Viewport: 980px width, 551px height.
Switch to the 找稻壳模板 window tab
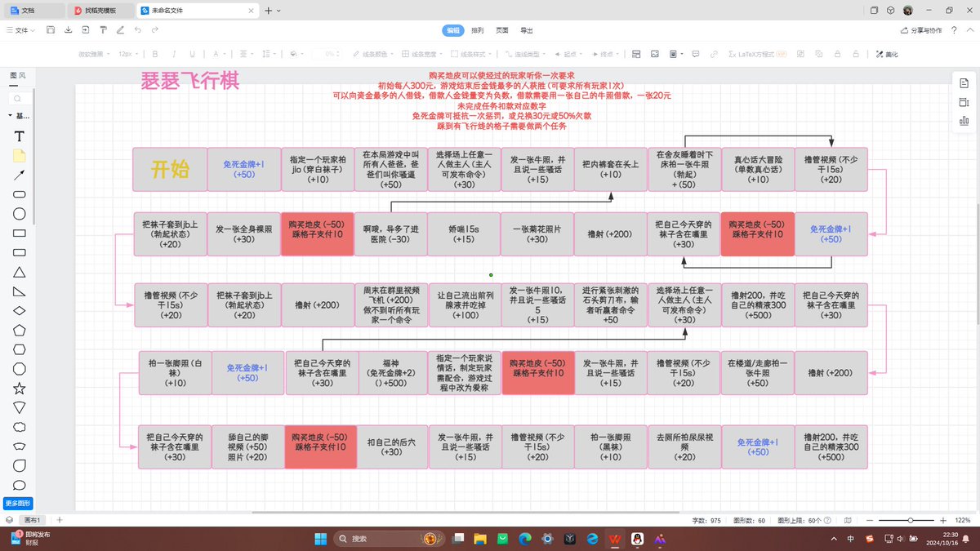pyautogui.click(x=99, y=11)
